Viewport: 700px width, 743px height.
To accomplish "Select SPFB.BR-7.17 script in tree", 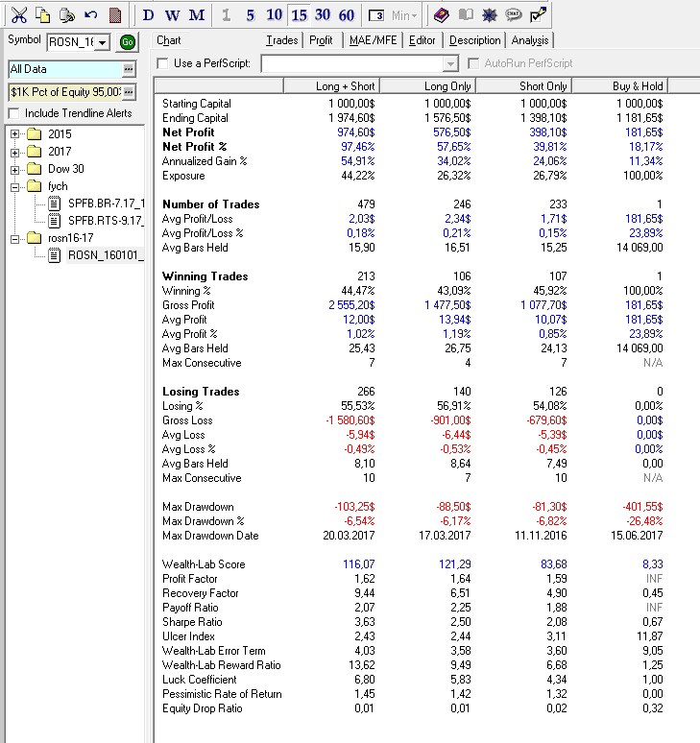I will [106, 204].
